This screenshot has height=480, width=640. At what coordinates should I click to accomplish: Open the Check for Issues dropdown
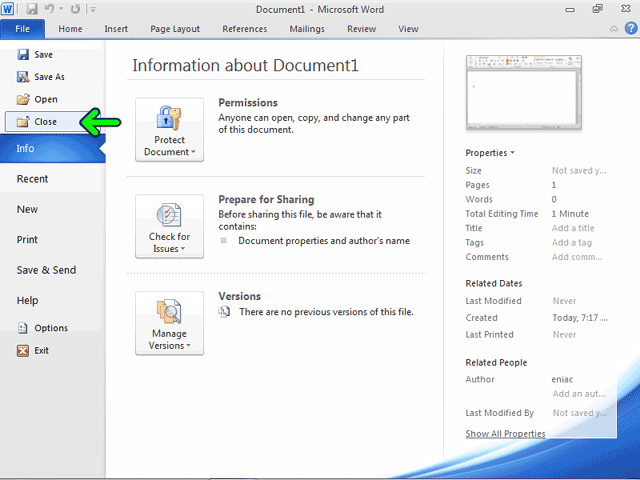169,227
